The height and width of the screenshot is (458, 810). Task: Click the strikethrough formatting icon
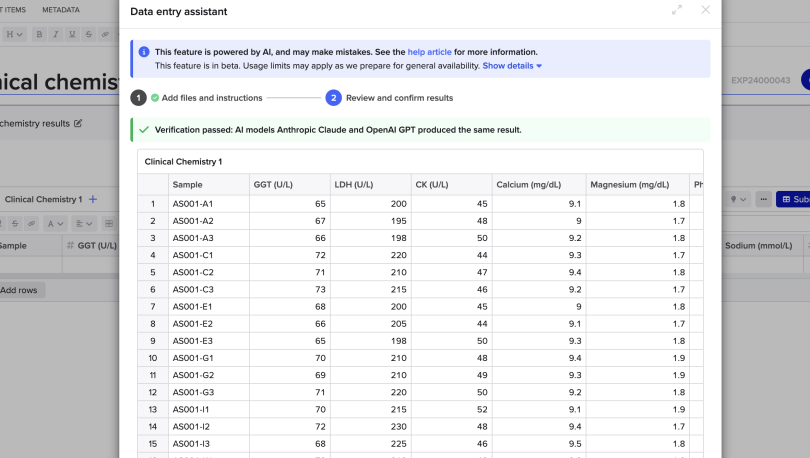(x=88, y=34)
